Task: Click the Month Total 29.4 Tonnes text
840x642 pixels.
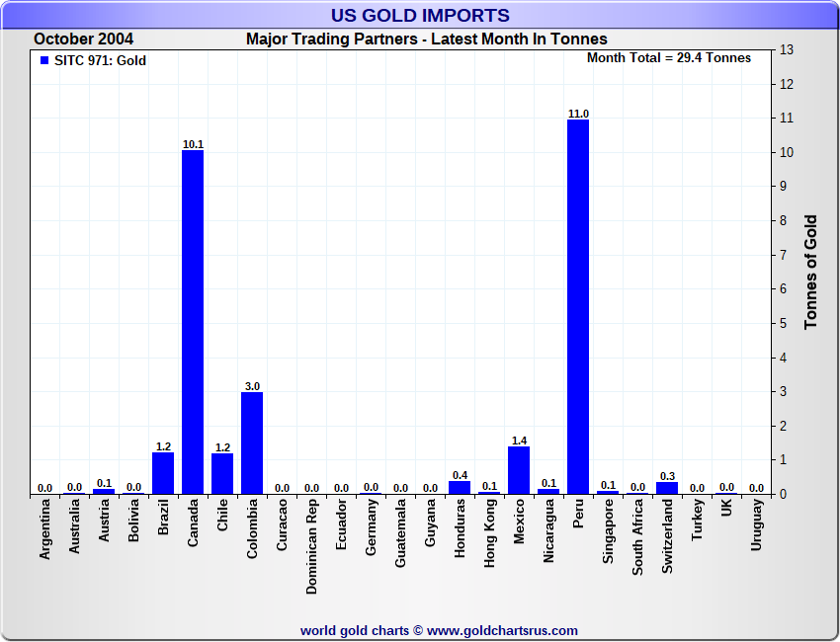Action: coord(669,58)
